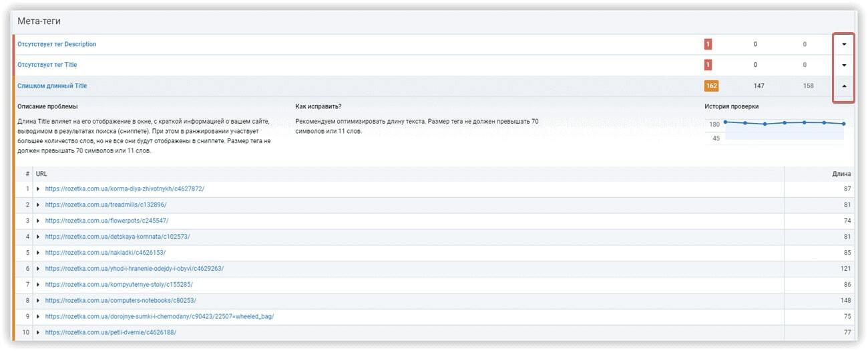The image size is (868, 351).
Task: Open the treadmills/c132896 URL link
Action: tap(106, 205)
